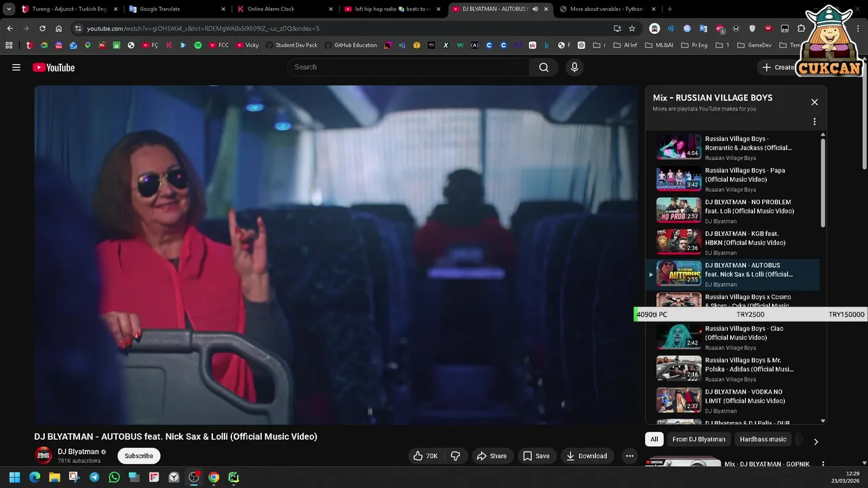Open the FCC bookmark

[219, 45]
